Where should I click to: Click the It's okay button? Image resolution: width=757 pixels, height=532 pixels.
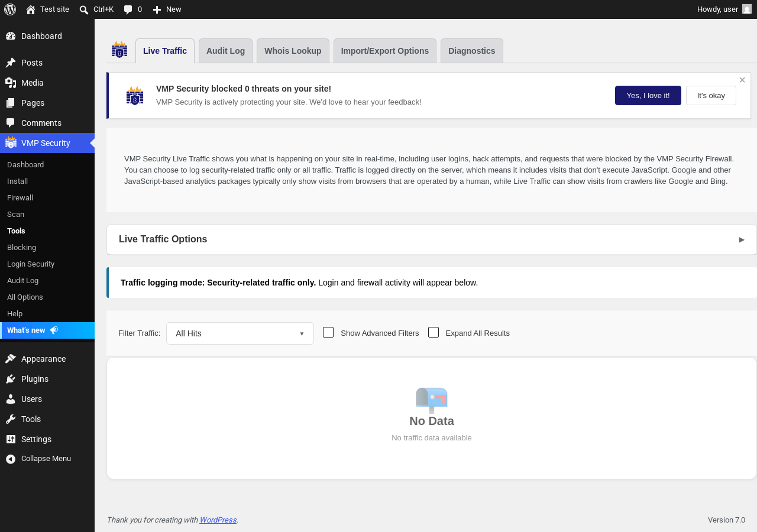pyautogui.click(x=711, y=95)
